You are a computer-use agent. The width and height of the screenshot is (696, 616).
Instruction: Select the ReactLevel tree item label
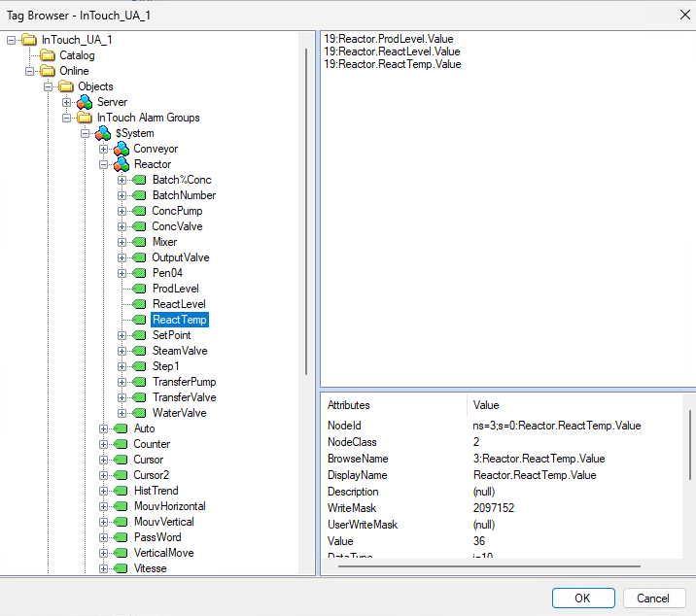[179, 304]
